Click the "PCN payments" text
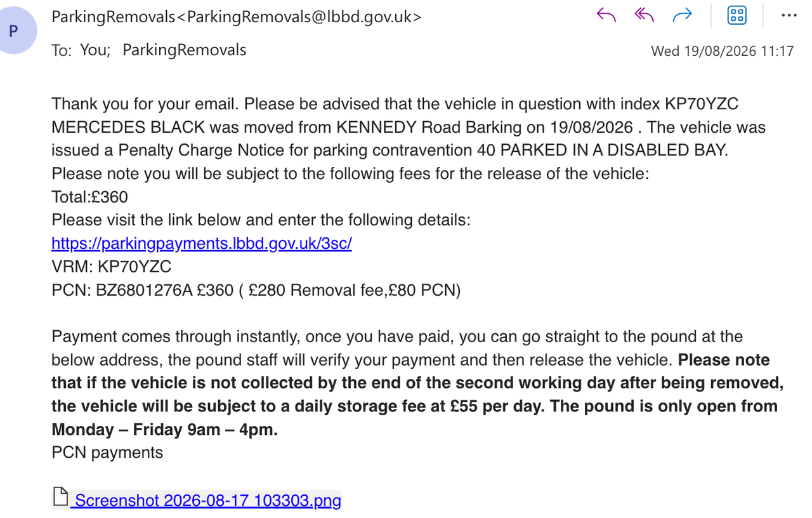The image size is (812, 518). [x=107, y=453]
